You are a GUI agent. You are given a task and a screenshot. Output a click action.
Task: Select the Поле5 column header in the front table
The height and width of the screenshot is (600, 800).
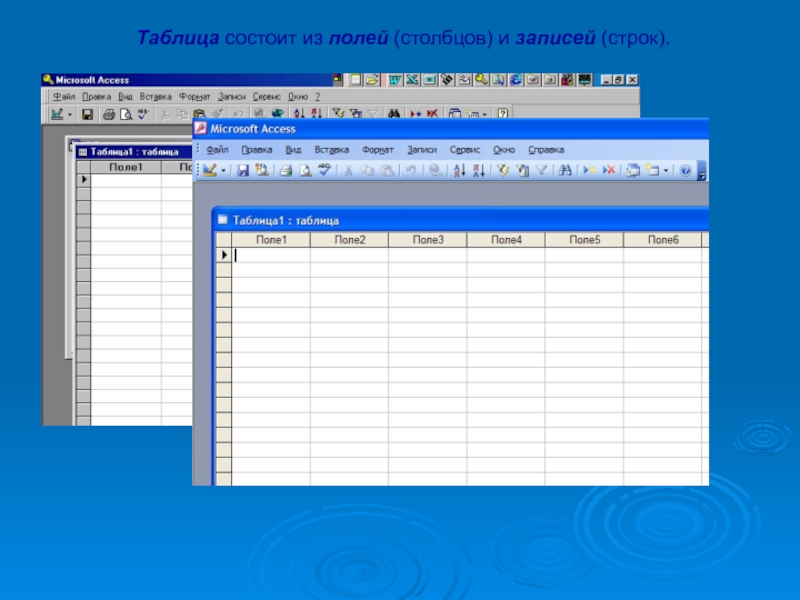pos(584,240)
